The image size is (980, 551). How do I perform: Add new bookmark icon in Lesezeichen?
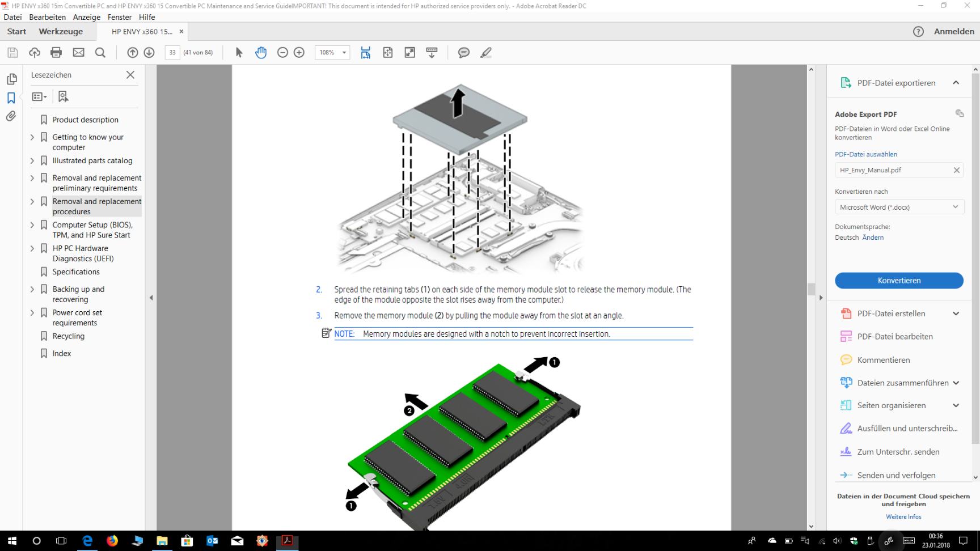pos(64,97)
